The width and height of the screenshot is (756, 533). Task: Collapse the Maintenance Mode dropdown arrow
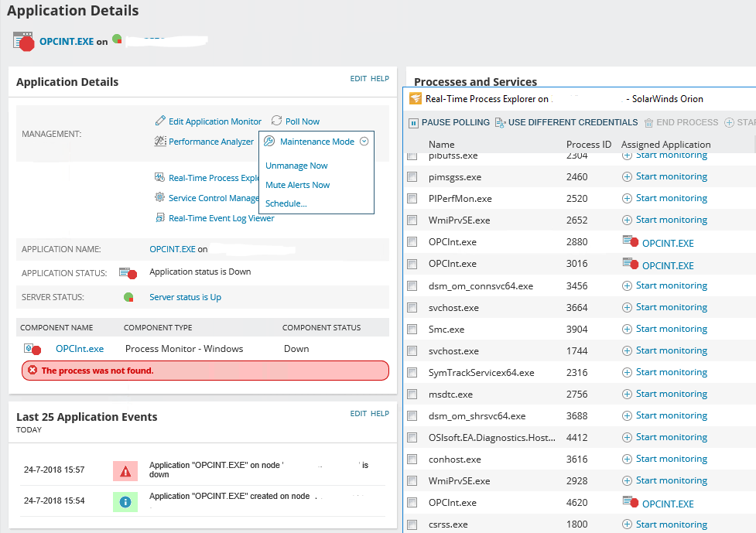pos(364,142)
